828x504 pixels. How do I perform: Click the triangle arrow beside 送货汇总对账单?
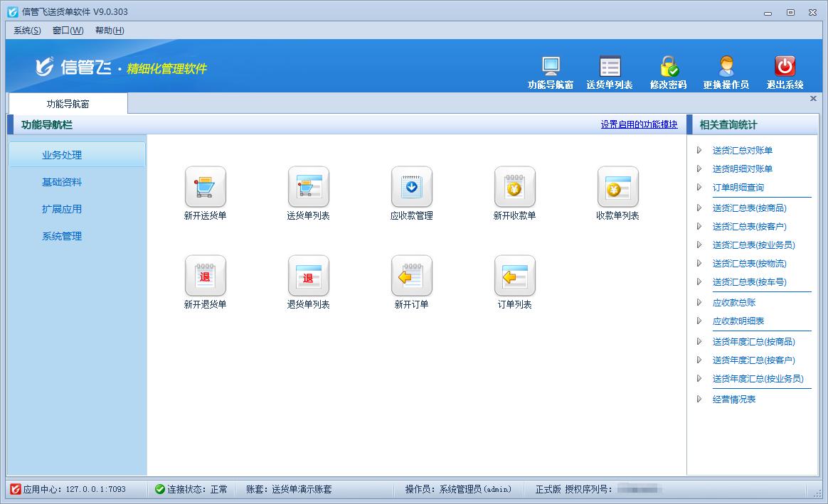pos(699,151)
